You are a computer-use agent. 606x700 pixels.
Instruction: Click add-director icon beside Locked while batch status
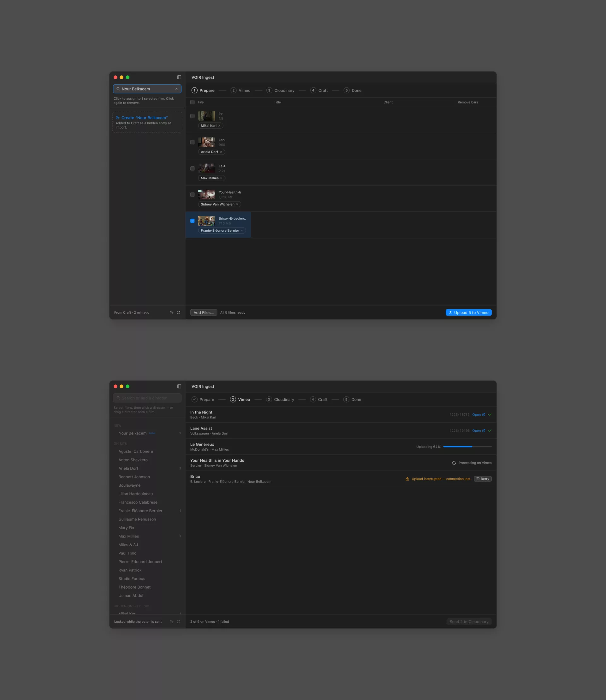click(171, 621)
